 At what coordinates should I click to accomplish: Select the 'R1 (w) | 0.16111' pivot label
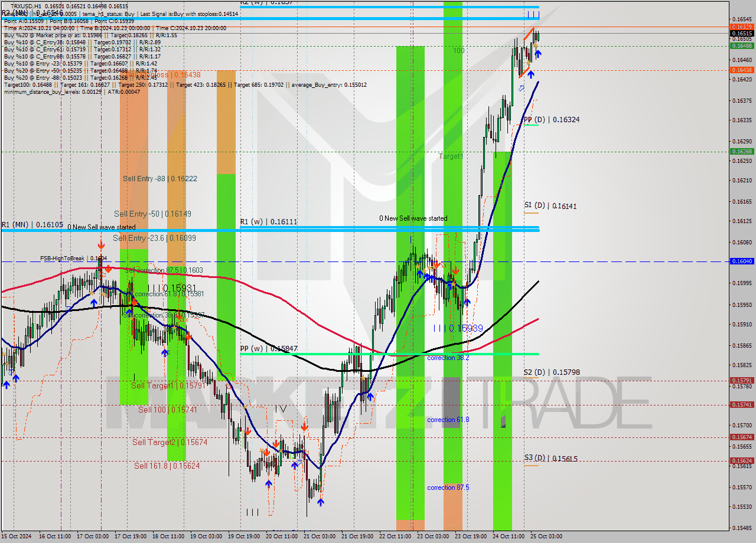268,221
